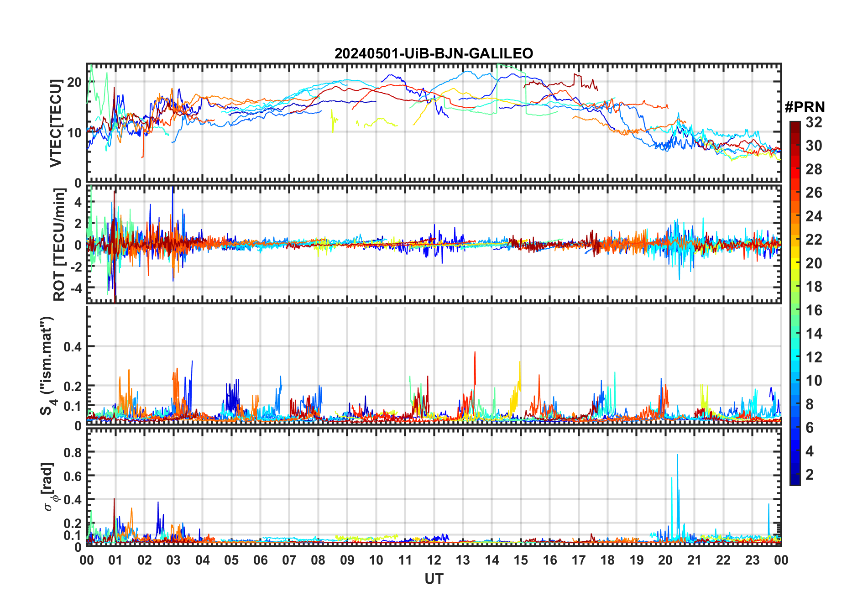Click the S4 ("ism.mat") axis label
The width and height of the screenshot is (868, 607).
click(x=47, y=366)
